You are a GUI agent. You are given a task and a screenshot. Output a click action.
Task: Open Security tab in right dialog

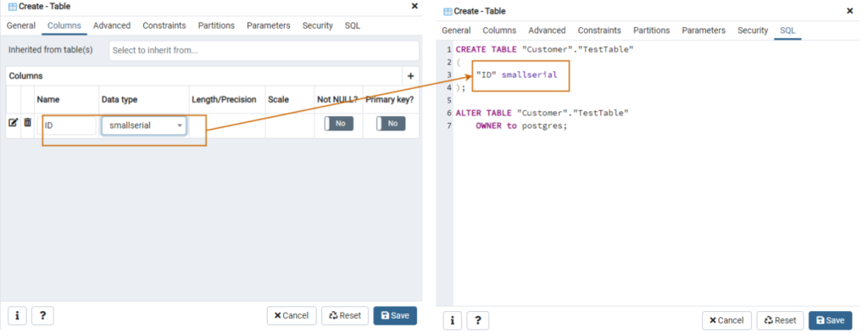753,31
